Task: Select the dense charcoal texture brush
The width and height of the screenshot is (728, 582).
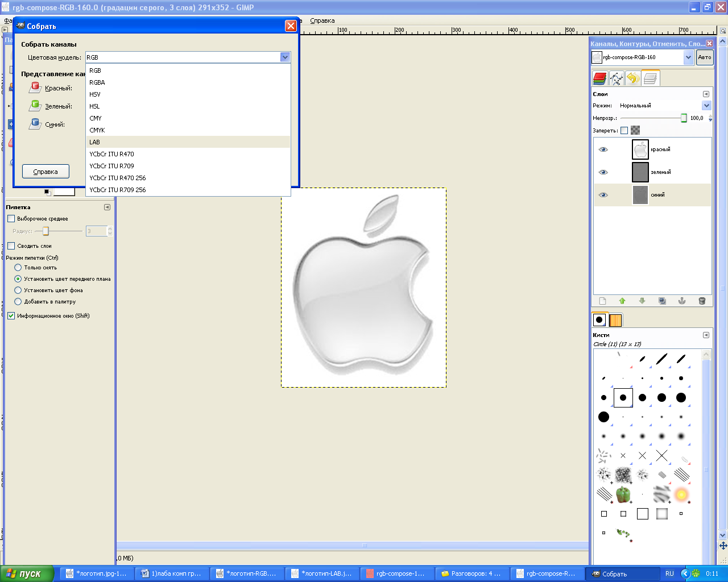Action: point(623,475)
